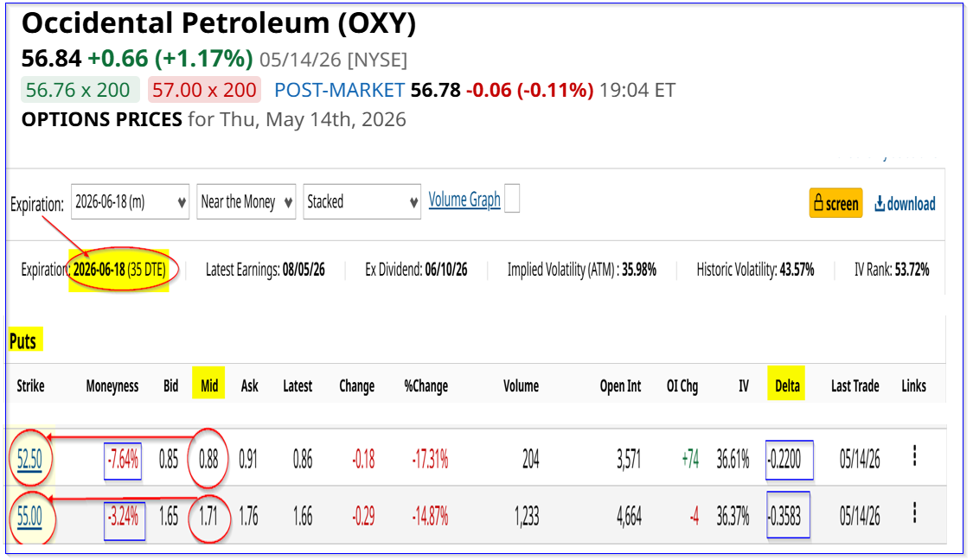Sort by the Mid column header

[x=209, y=385]
